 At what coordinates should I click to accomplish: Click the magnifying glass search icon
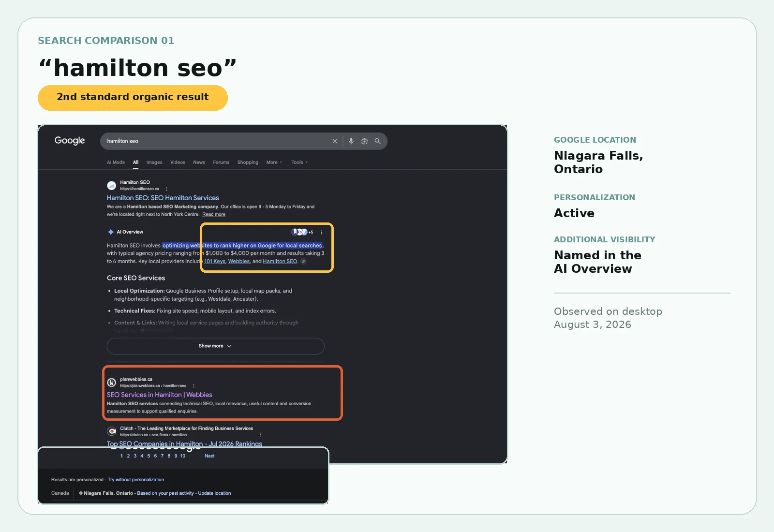(x=378, y=141)
